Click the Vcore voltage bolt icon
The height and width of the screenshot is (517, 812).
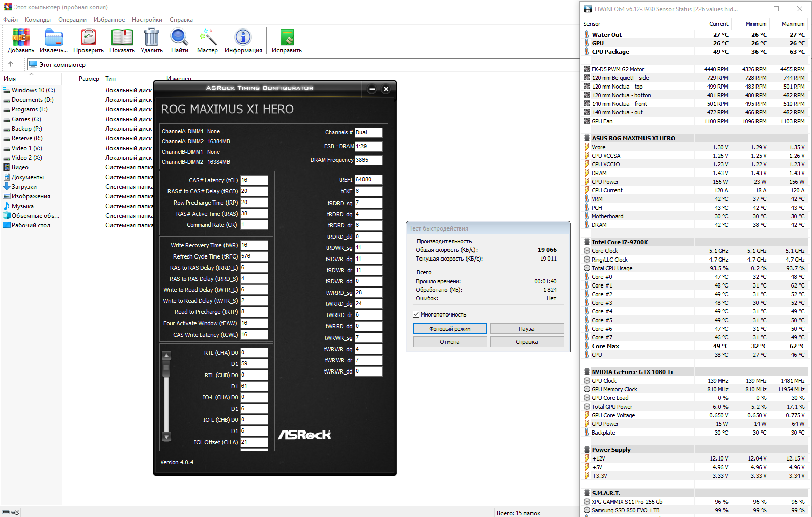587,147
